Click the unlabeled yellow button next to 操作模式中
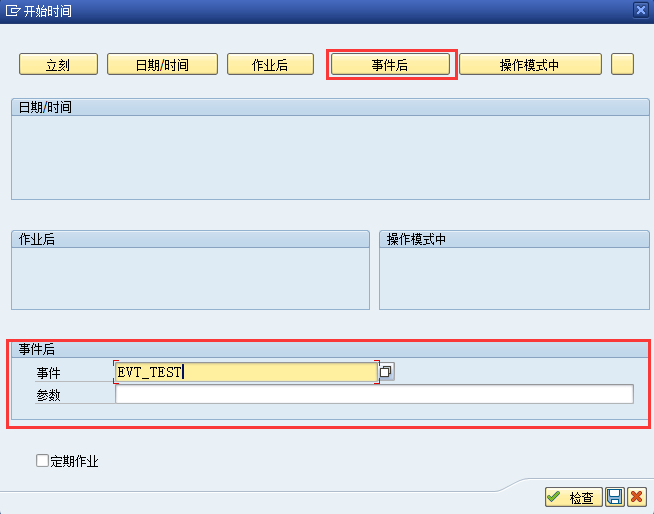Viewport: 654px width, 514px height. [x=622, y=64]
